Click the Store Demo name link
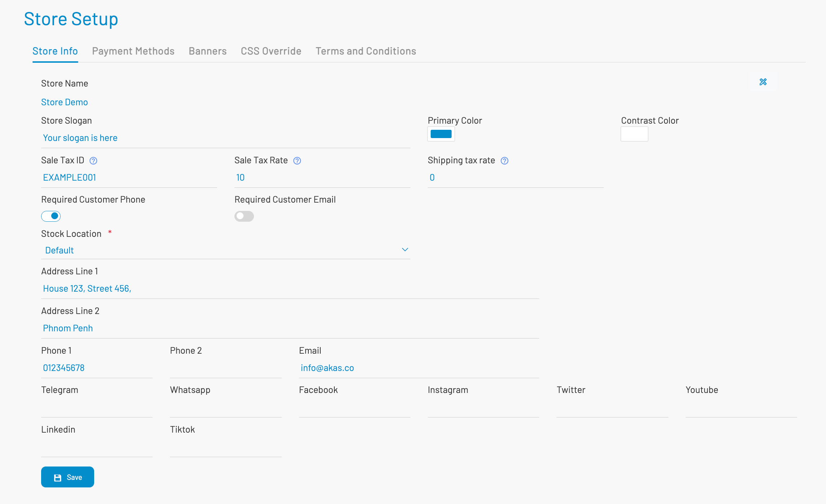The height and width of the screenshot is (504, 826). point(65,102)
